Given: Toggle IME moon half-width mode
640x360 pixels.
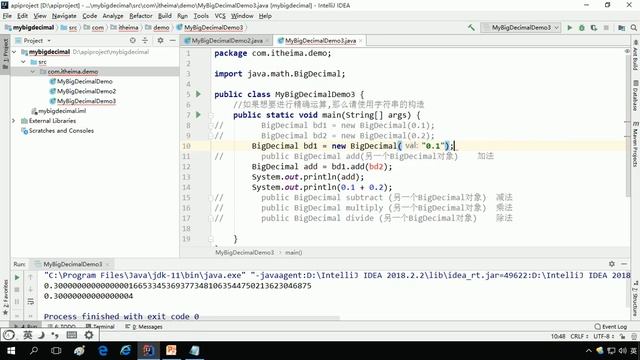Looking at the screenshot, I should (x=41, y=335).
